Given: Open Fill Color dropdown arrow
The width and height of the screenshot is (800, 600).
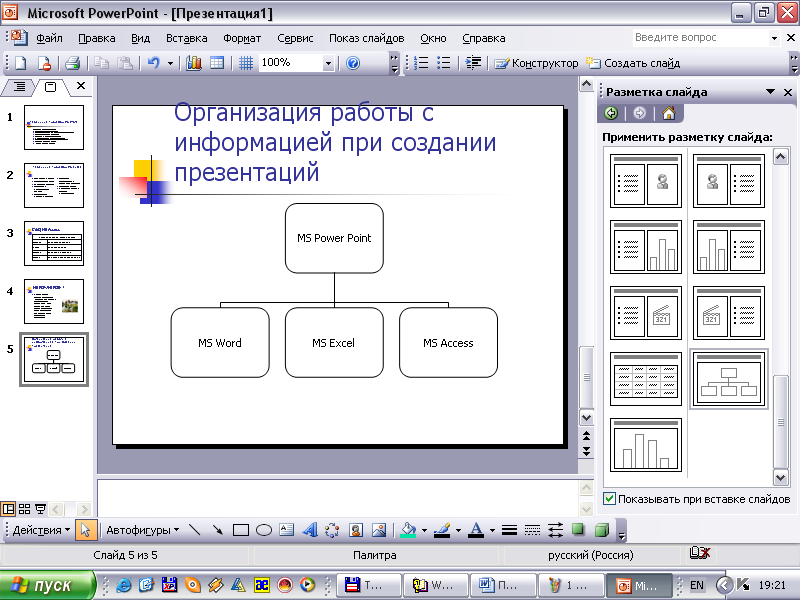Looking at the screenshot, I should click(424, 530).
